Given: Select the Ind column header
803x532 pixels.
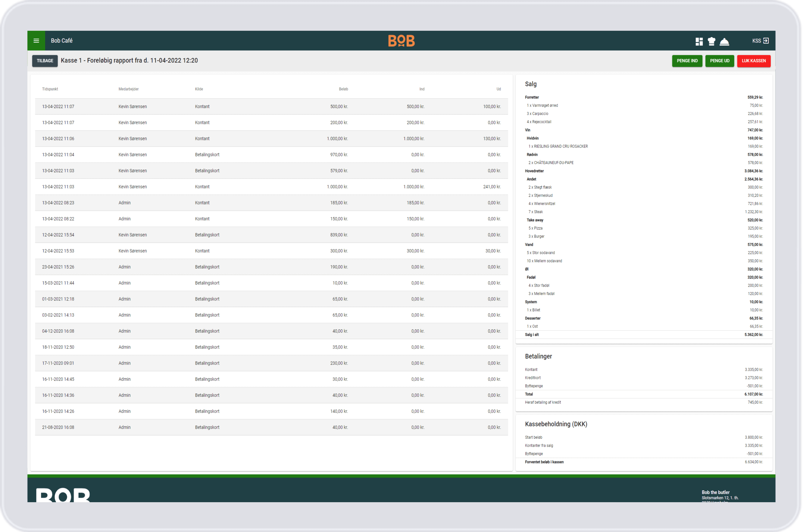Looking at the screenshot, I should pyautogui.click(x=422, y=89).
